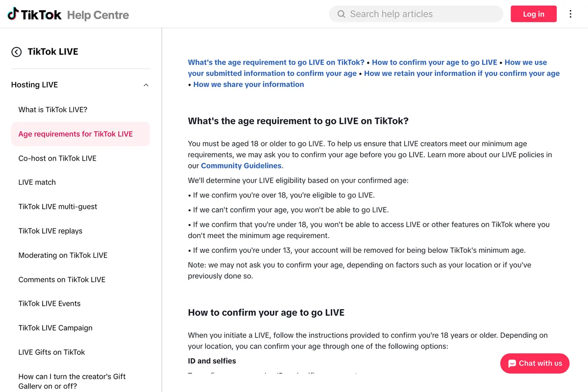Click the search magnifier icon
This screenshot has width=588, height=392.
click(x=342, y=14)
